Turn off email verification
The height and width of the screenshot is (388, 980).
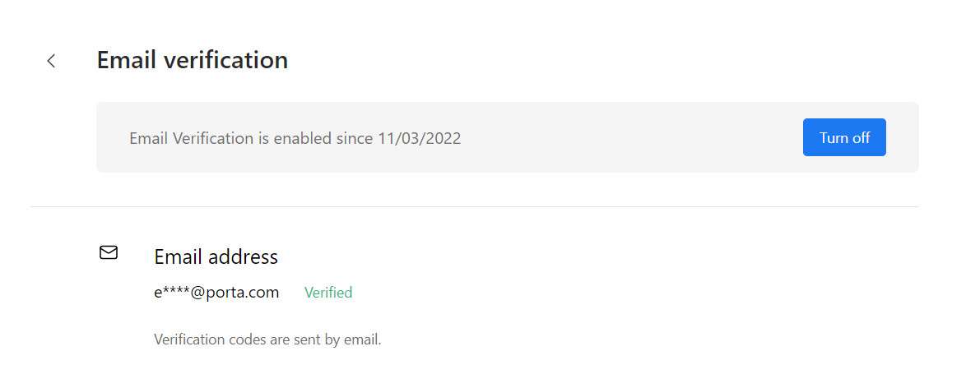843,137
